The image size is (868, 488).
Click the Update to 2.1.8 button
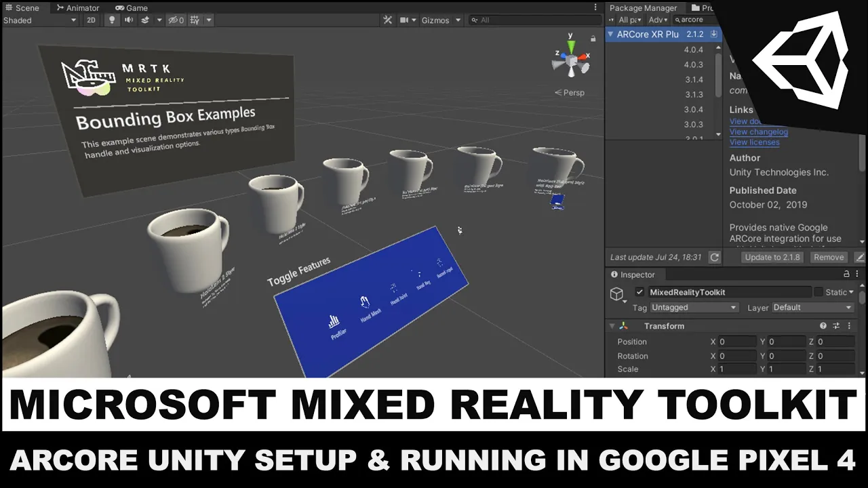click(772, 258)
